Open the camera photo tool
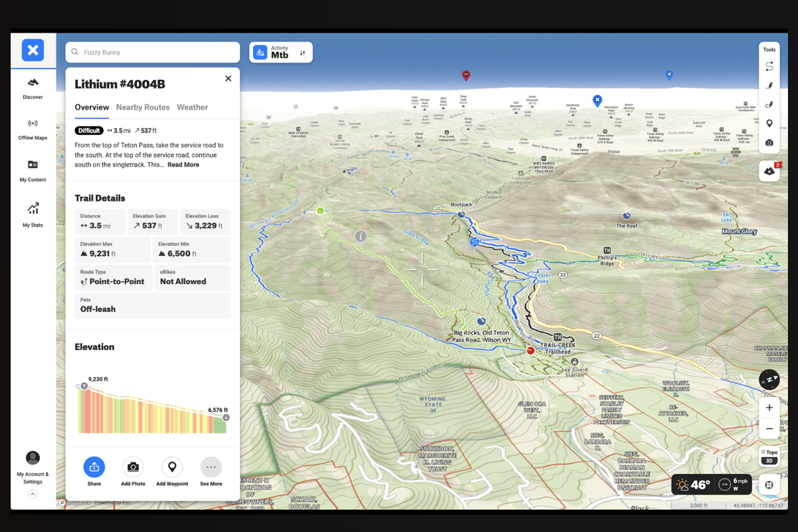 [769, 142]
